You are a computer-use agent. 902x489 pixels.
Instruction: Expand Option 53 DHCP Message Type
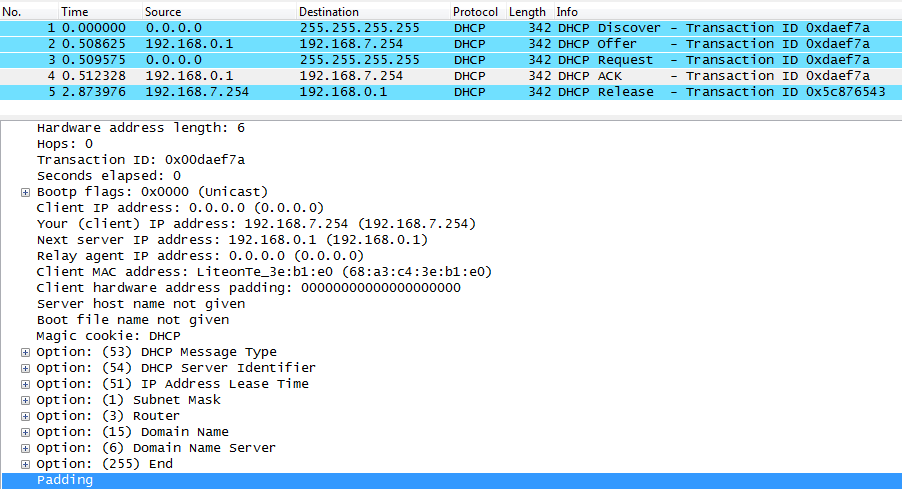(x=25, y=352)
